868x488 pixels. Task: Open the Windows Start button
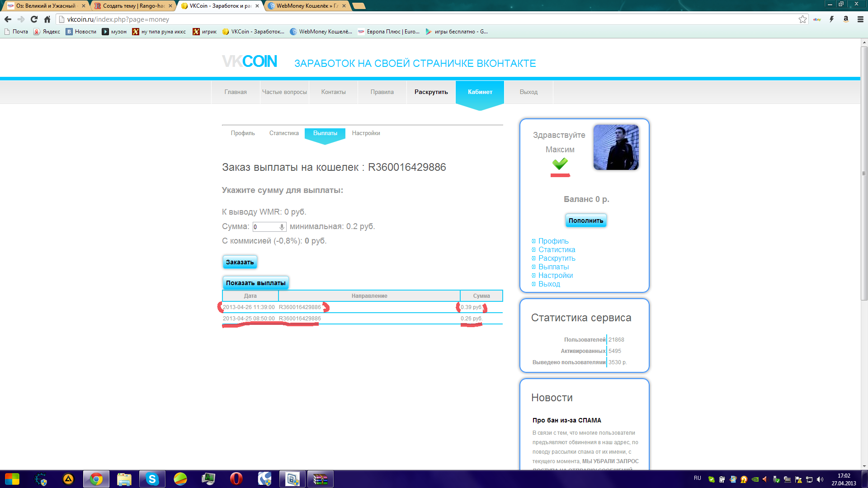tap(12, 479)
